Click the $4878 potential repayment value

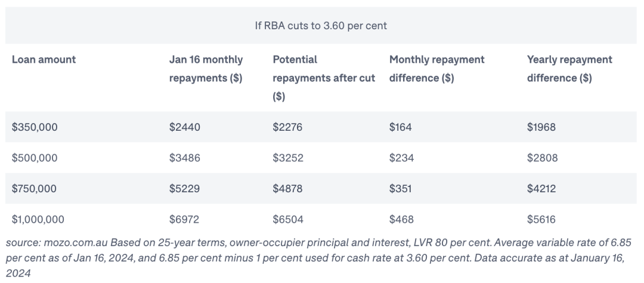288,189
